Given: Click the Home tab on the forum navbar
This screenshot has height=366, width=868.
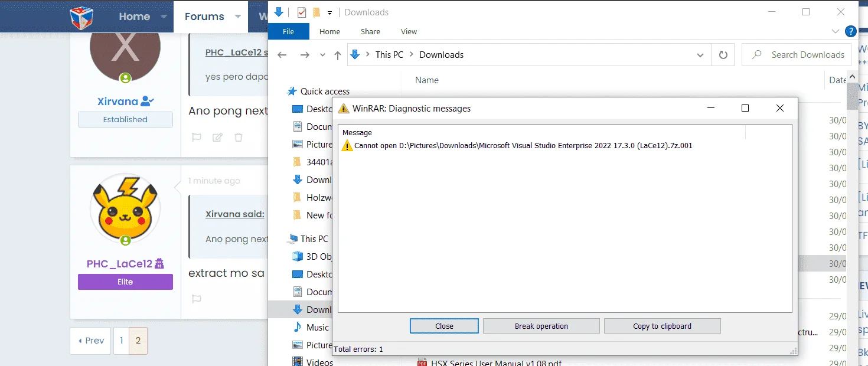Looking at the screenshot, I should (x=135, y=17).
